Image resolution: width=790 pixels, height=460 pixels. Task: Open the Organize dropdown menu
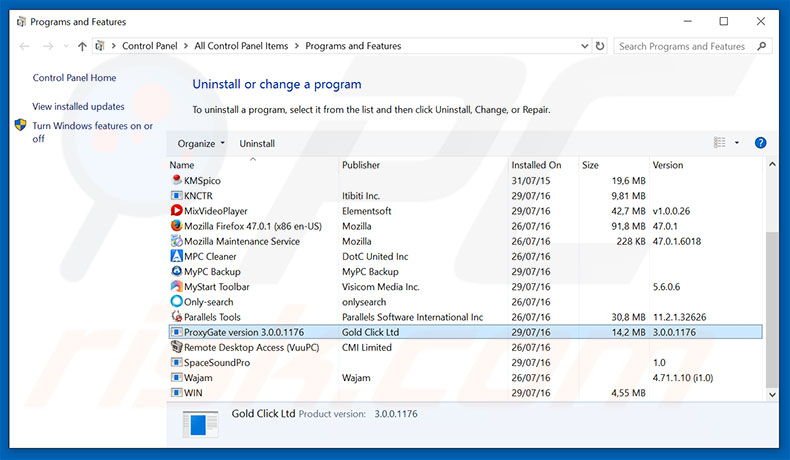point(201,144)
